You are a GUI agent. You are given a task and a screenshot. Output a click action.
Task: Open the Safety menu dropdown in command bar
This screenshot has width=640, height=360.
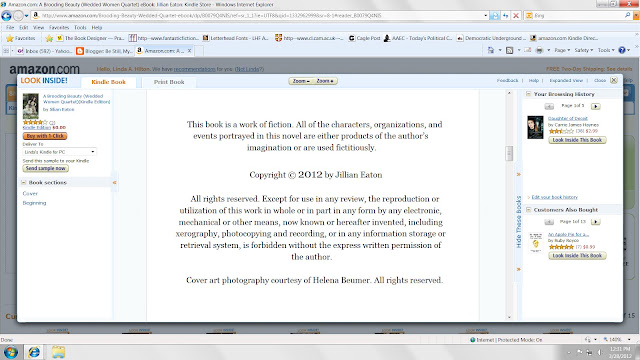[584, 50]
